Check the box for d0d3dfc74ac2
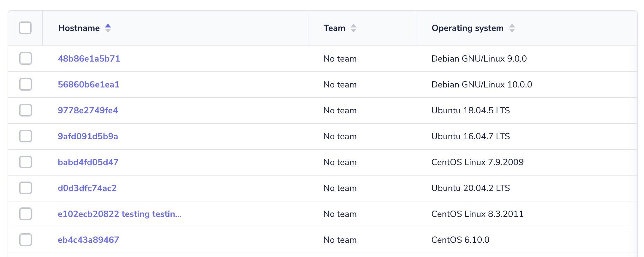 click(x=25, y=188)
